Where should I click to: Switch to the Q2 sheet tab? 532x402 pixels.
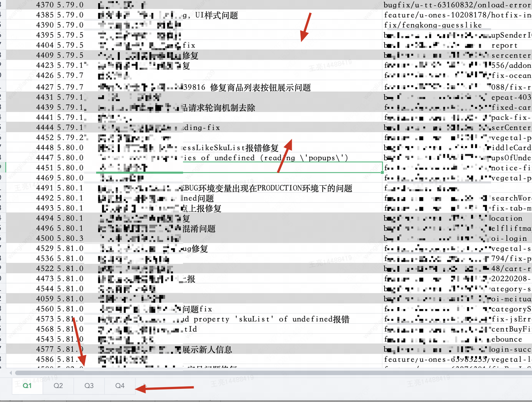[58, 385]
